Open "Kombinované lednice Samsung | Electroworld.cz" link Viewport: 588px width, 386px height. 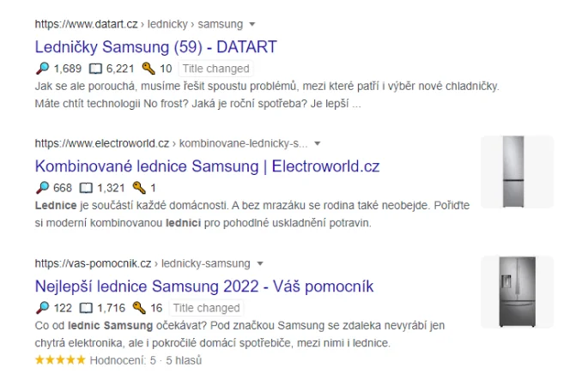(x=207, y=166)
